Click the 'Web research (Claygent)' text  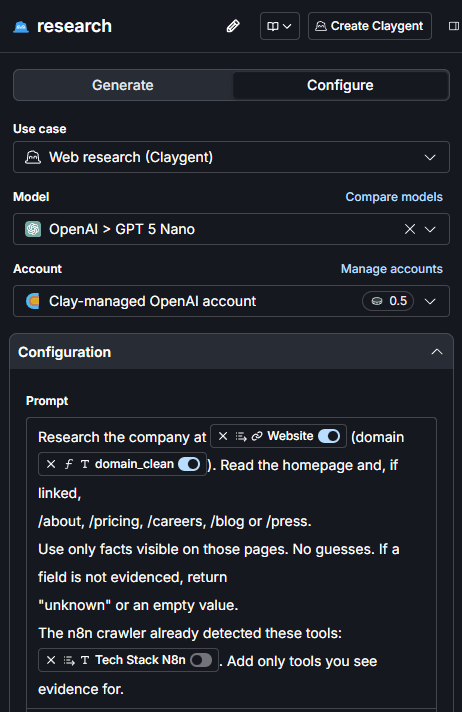point(131,157)
